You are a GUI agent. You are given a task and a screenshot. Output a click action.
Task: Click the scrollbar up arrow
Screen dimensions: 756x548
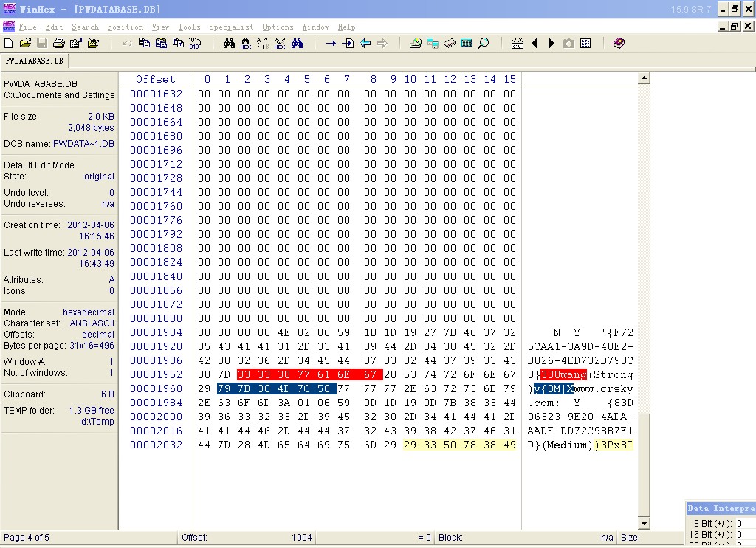click(x=644, y=78)
